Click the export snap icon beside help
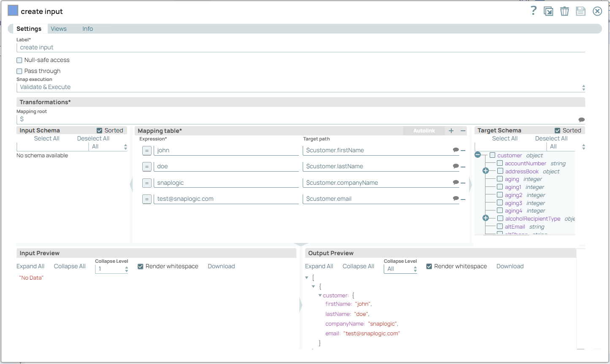The height and width of the screenshot is (364, 610). [x=549, y=11]
